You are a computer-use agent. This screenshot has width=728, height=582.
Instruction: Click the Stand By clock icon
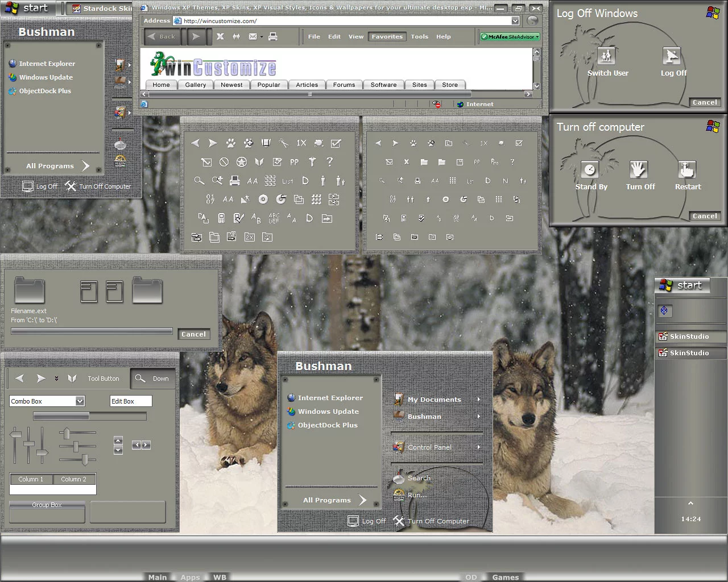coord(590,169)
